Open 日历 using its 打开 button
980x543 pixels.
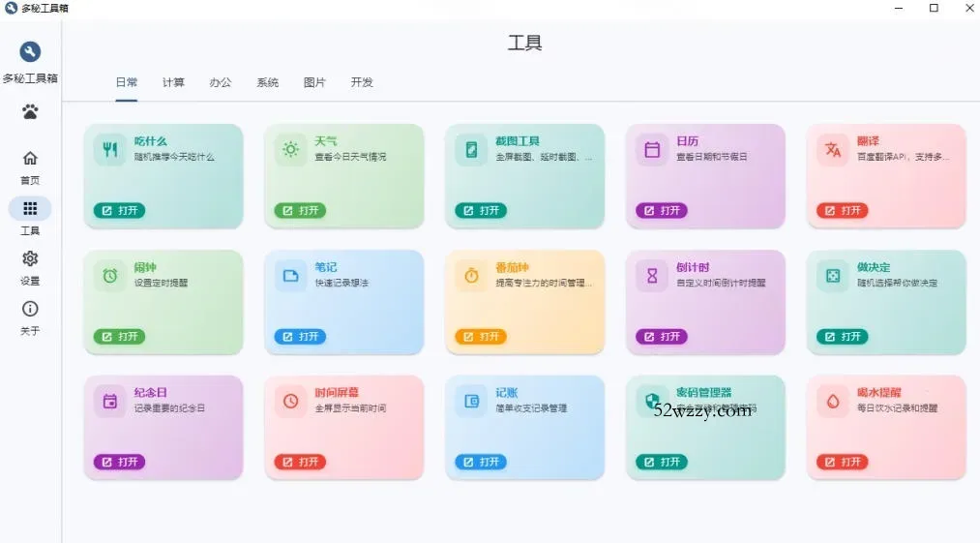662,211
